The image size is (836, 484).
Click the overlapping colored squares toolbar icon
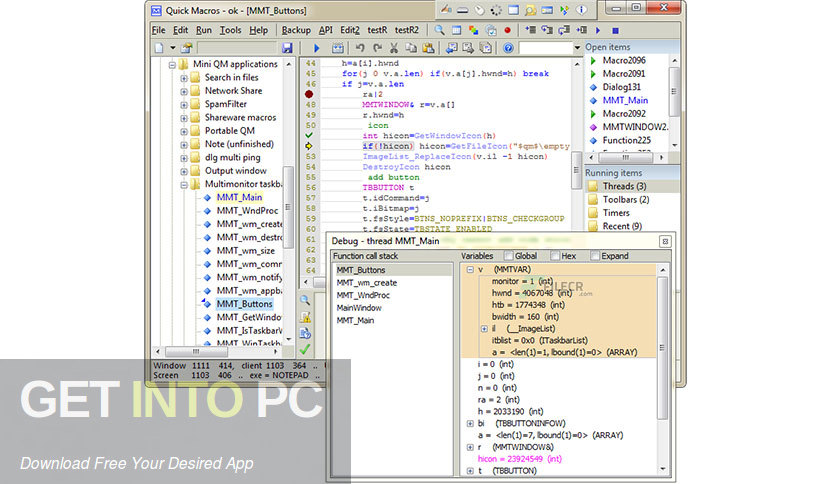473,30
